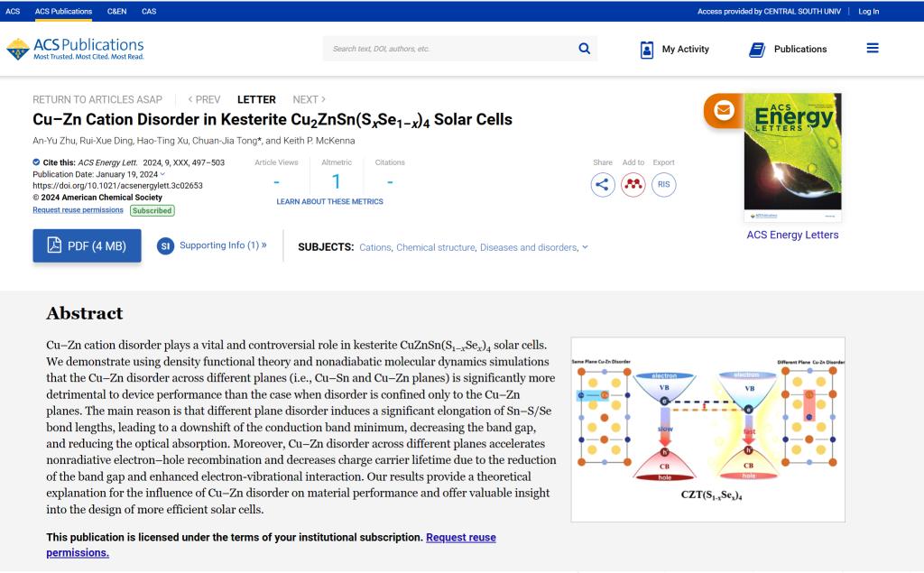
Task: Open the abstract graphic thumbnail
Action: pyautogui.click(x=707, y=429)
